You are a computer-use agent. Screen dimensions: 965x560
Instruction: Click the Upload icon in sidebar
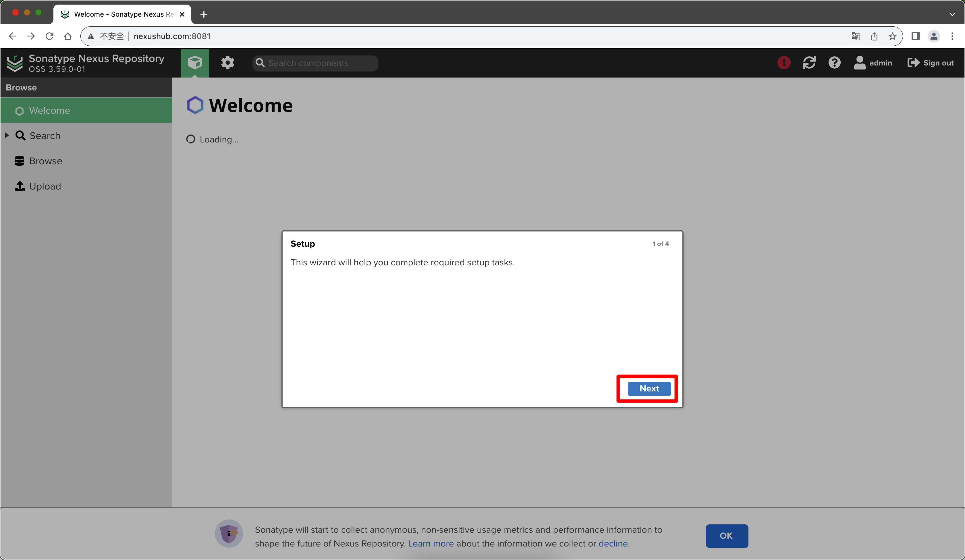[x=20, y=186]
